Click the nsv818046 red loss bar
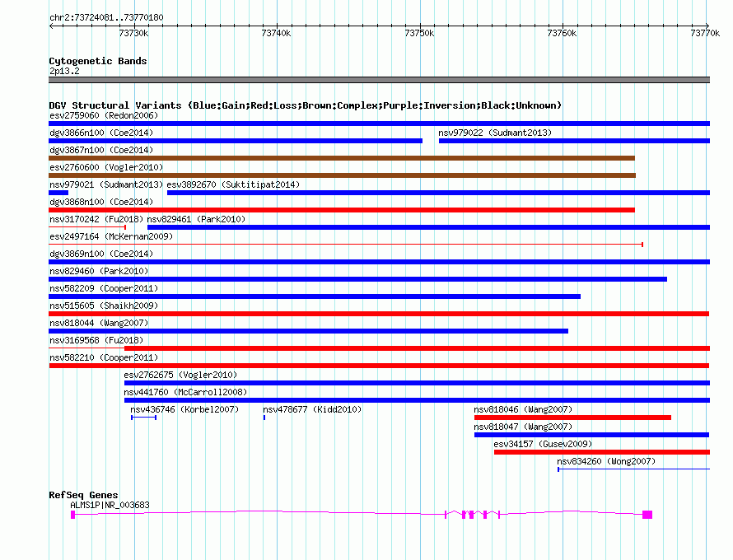This screenshot has width=733, height=560. [x=572, y=418]
